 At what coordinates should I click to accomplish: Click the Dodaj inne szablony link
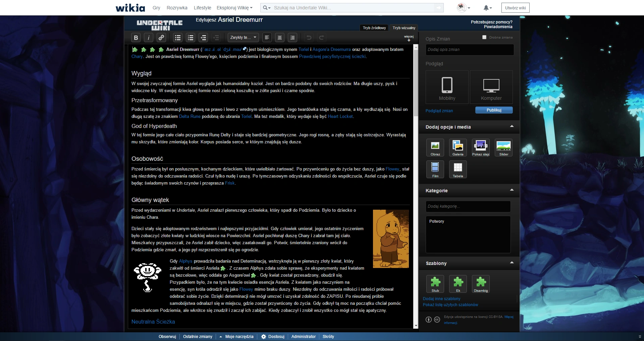point(442,299)
